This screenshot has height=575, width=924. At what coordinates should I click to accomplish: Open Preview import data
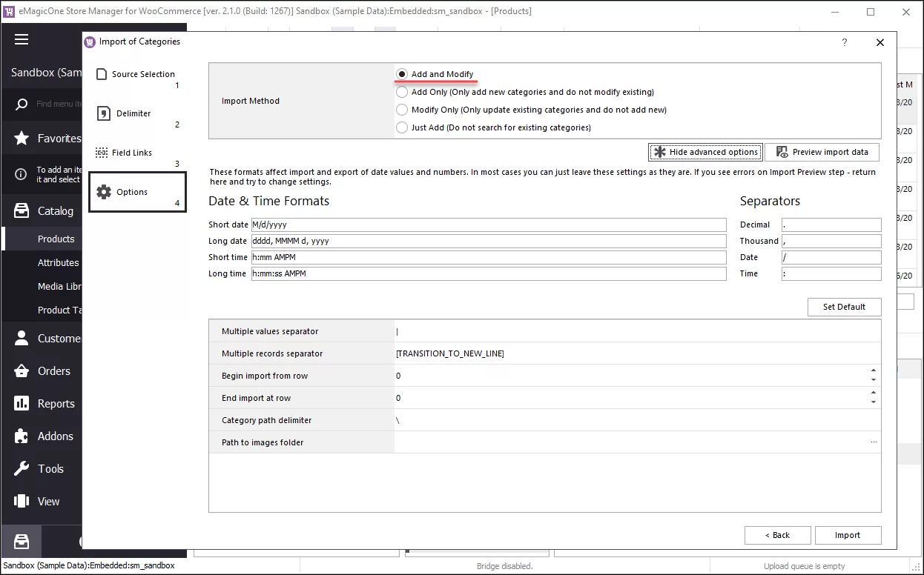pos(822,152)
